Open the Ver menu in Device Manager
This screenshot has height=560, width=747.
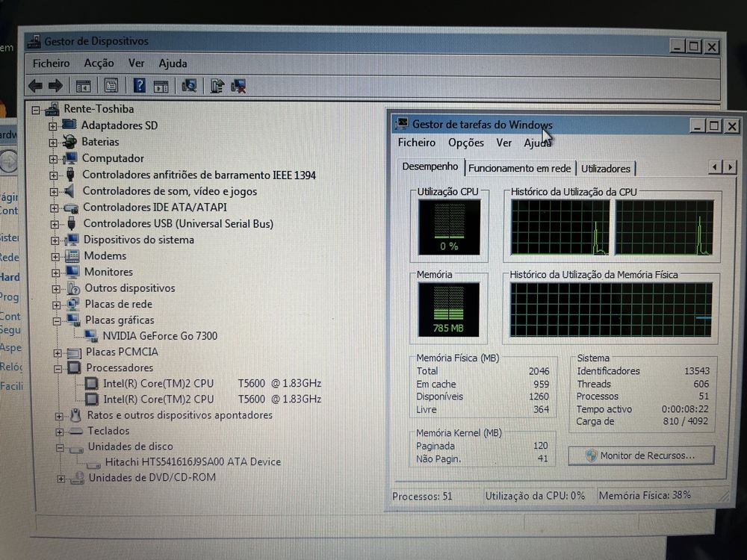point(136,63)
